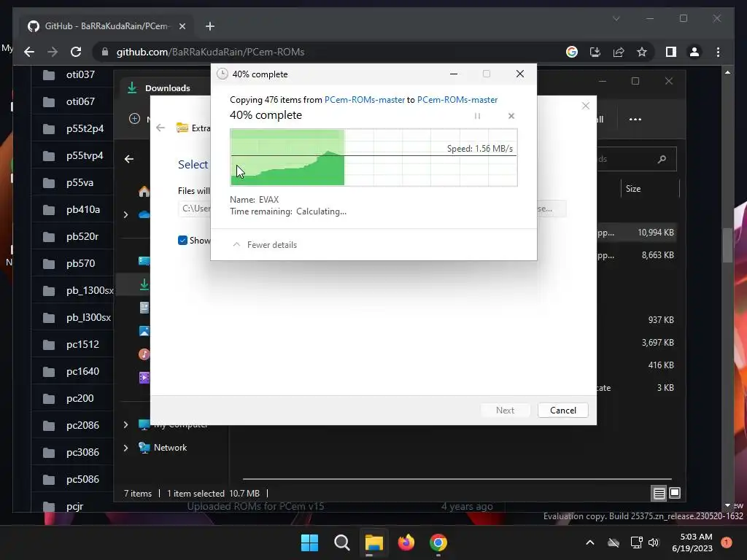Open Windows Start menu

[x=309, y=542]
